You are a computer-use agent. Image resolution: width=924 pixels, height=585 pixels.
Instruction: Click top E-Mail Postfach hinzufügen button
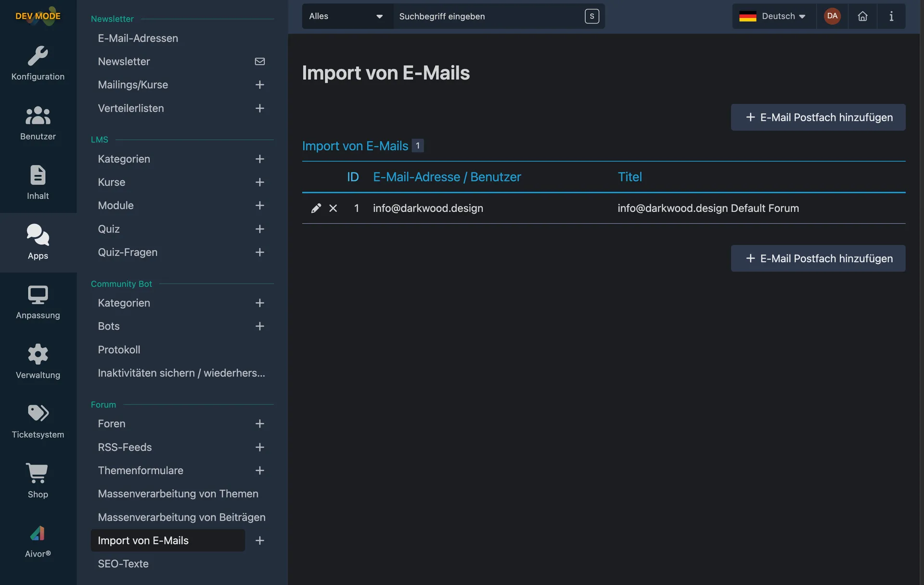point(818,117)
